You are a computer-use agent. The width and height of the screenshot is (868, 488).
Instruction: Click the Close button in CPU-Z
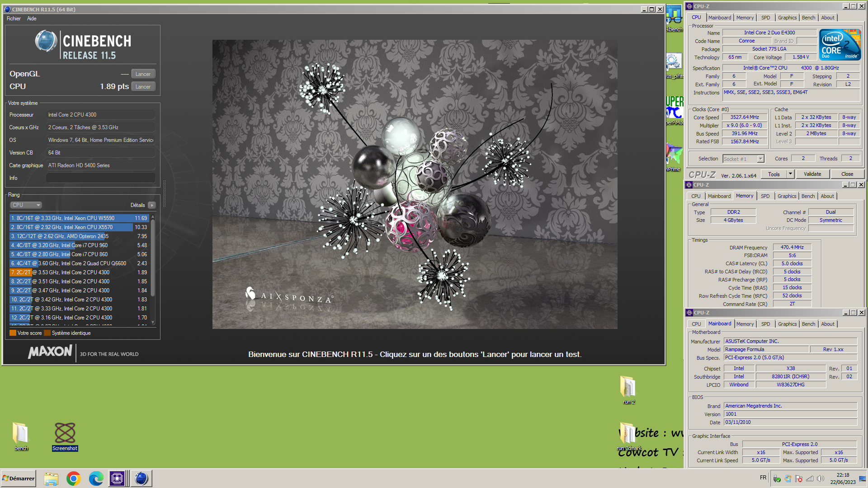coord(847,174)
